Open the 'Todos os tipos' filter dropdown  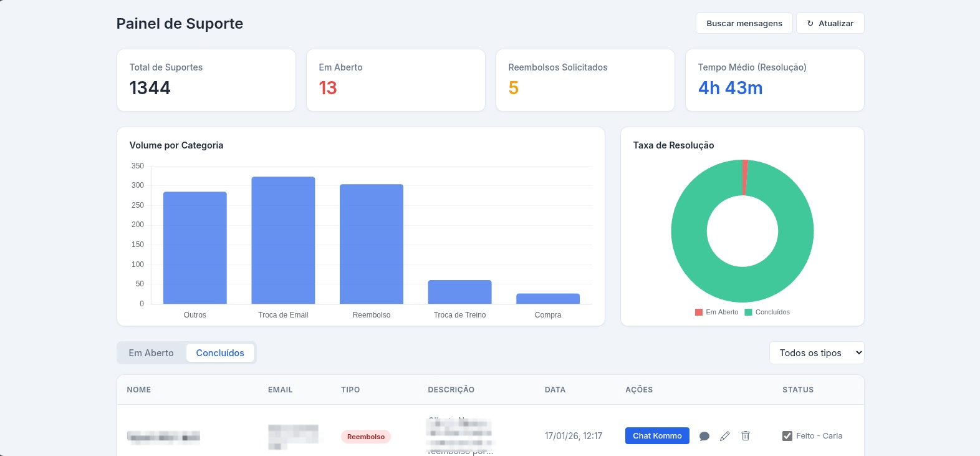tap(817, 353)
